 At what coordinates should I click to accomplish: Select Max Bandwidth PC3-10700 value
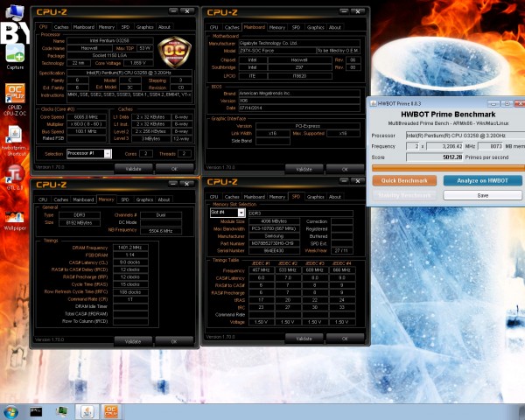coord(274,228)
